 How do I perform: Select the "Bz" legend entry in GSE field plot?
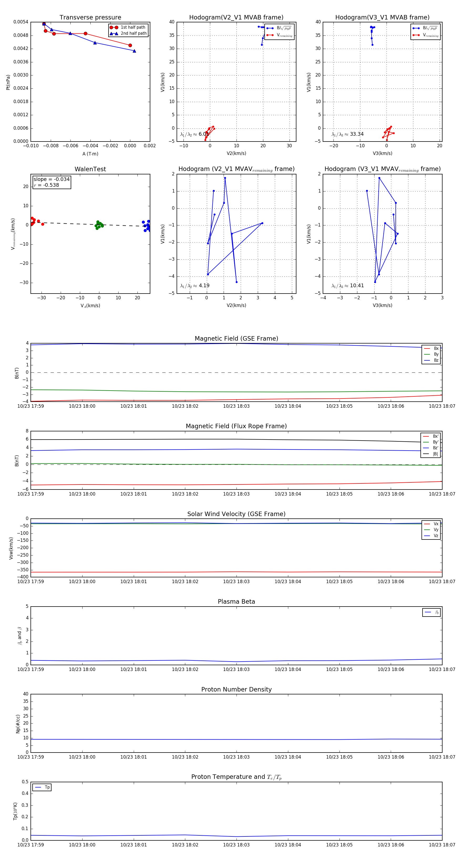click(x=431, y=360)
